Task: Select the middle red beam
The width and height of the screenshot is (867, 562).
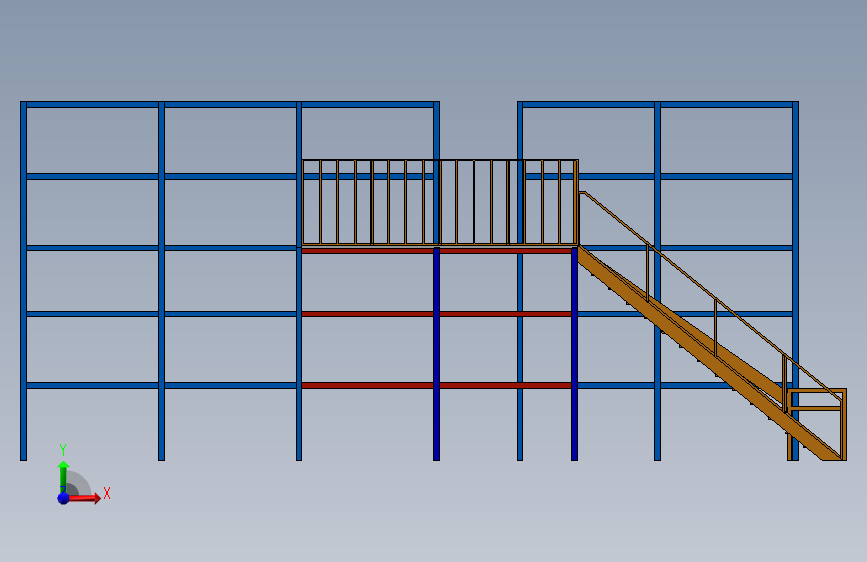Action: click(437, 314)
